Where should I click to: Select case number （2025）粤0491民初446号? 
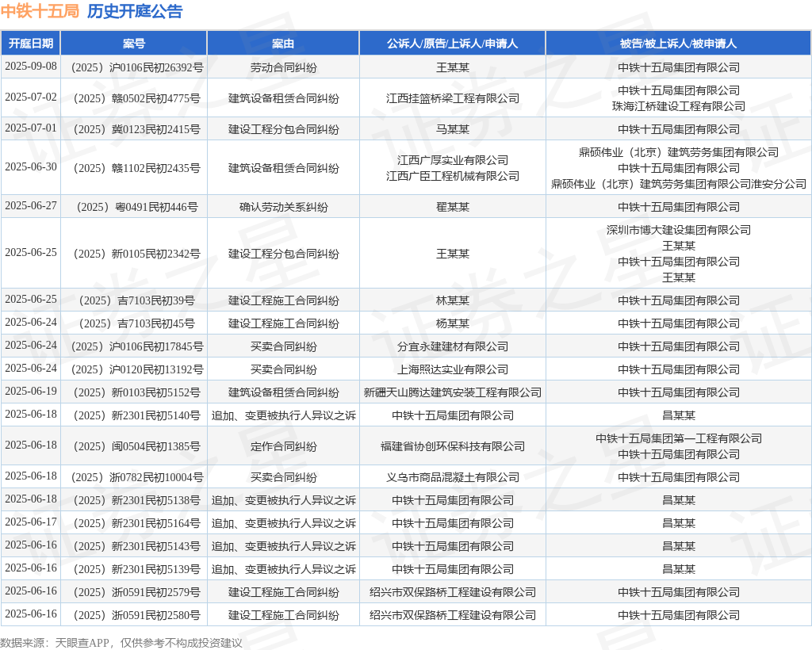(x=136, y=207)
